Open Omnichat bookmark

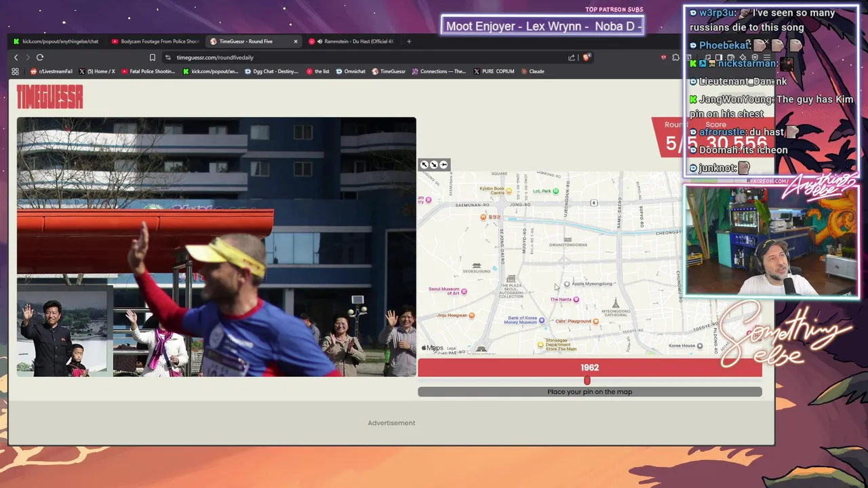351,71
